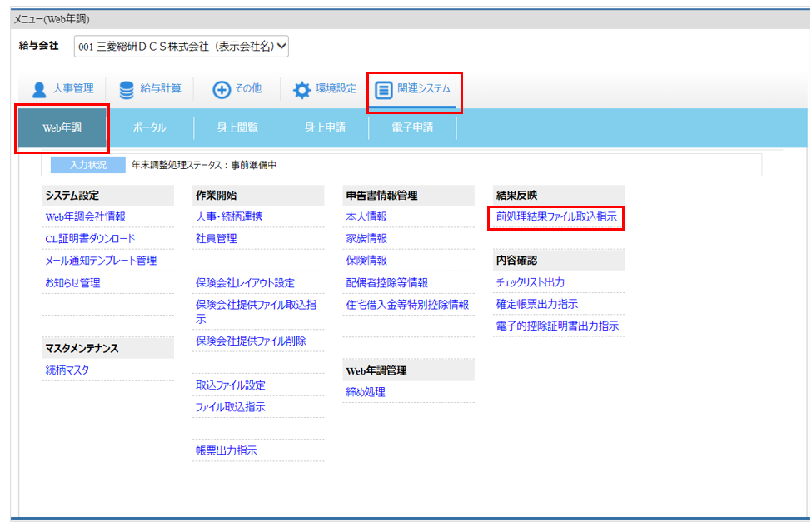Click the その他 plus circle icon
This screenshot has height=522, width=812.
coord(222,90)
